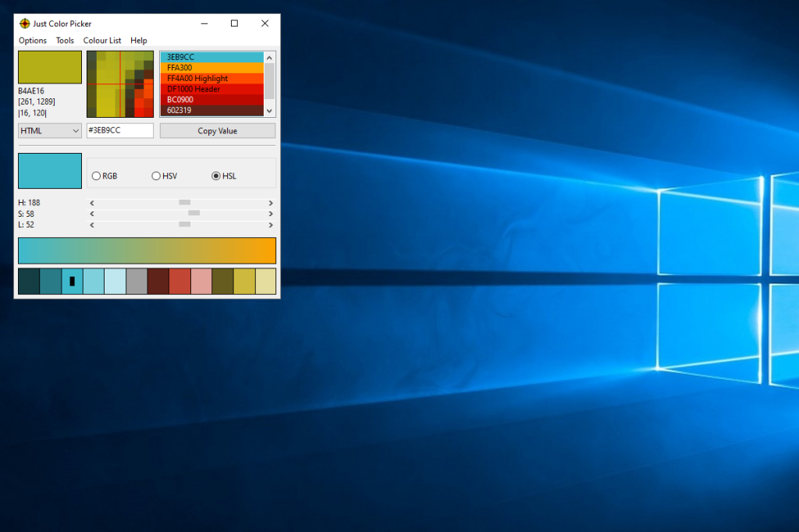Click the L slider right arrow
This screenshot has width=799, height=532.
click(271, 225)
